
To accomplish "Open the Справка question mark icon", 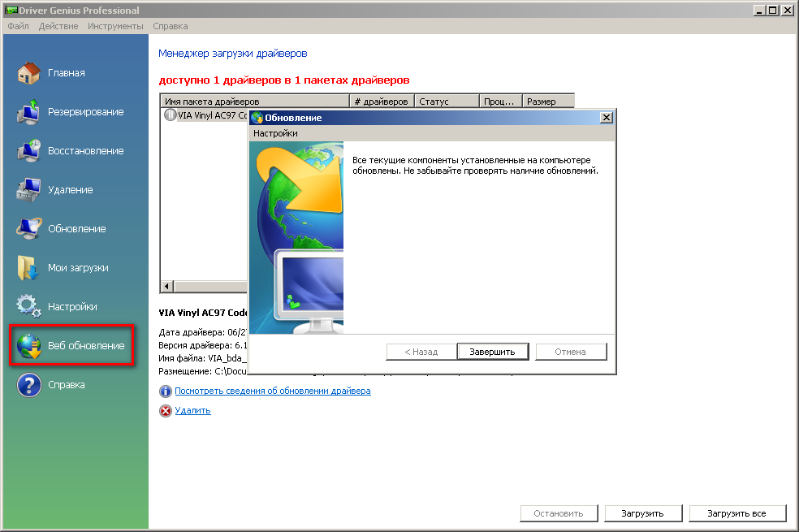I will (28, 385).
